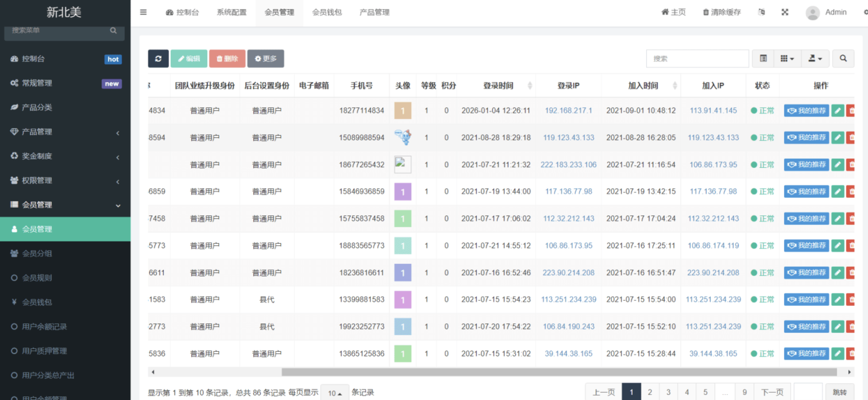Click the refresh table icon
The height and width of the screenshot is (400, 868).
(158, 58)
